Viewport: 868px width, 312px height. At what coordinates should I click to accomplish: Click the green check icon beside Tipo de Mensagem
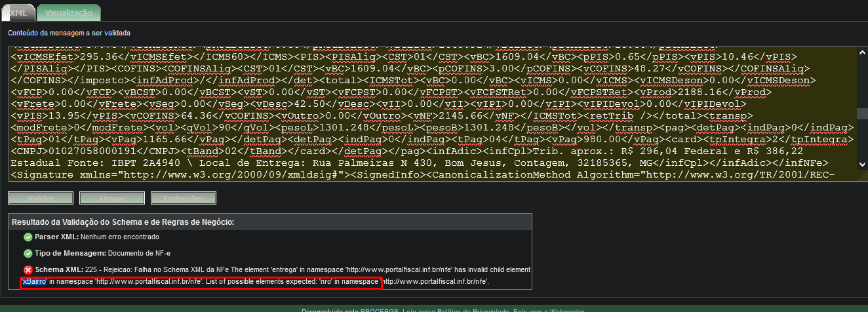(x=28, y=253)
